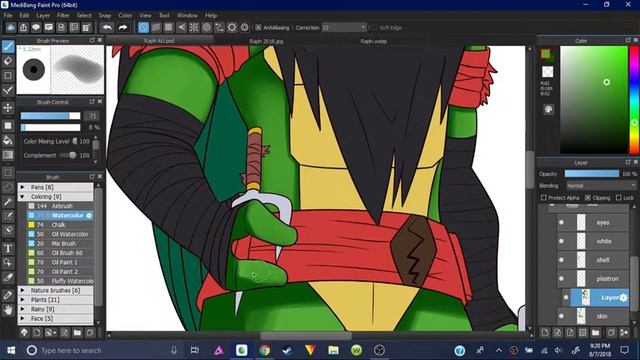640x360 pixels.
Task: Enable Protect Alpha checkbox
Action: coord(543,198)
